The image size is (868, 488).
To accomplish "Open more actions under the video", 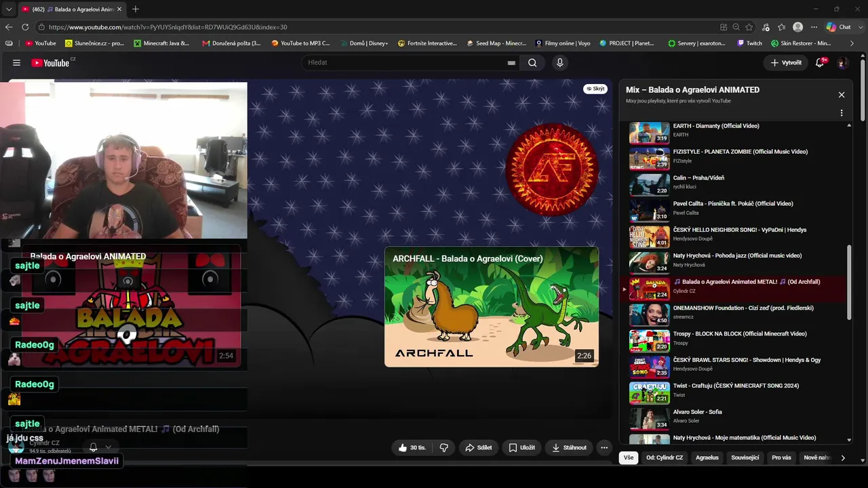I will click(x=604, y=447).
